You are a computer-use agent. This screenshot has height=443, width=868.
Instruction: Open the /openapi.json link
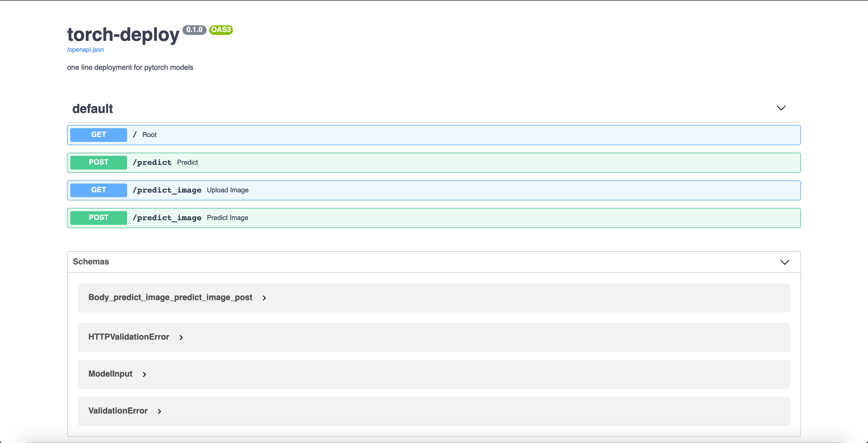[x=85, y=50]
